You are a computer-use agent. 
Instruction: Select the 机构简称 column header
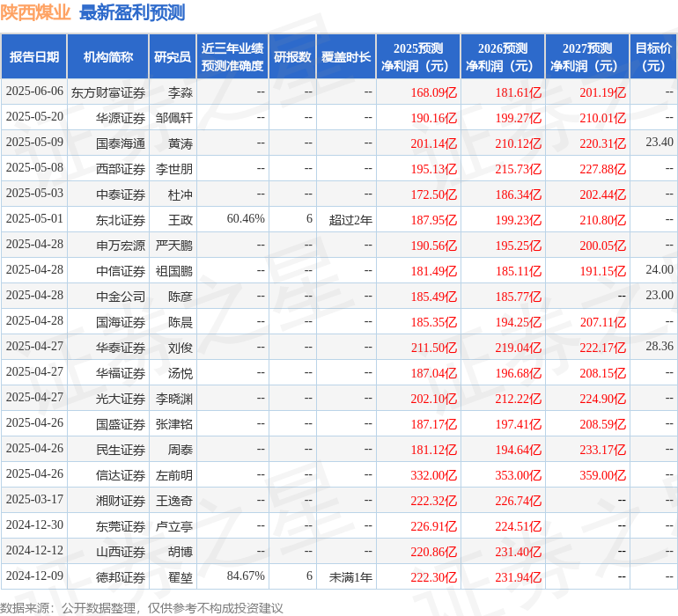click(107, 57)
